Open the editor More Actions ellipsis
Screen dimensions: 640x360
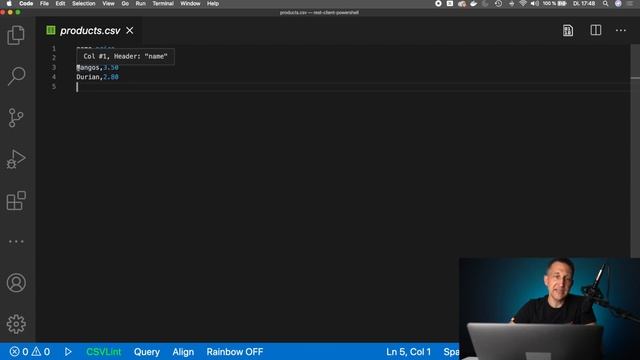click(x=621, y=30)
